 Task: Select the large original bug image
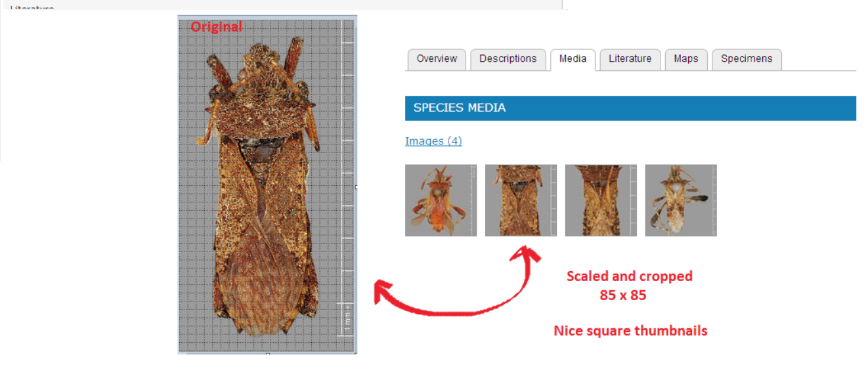point(267,185)
